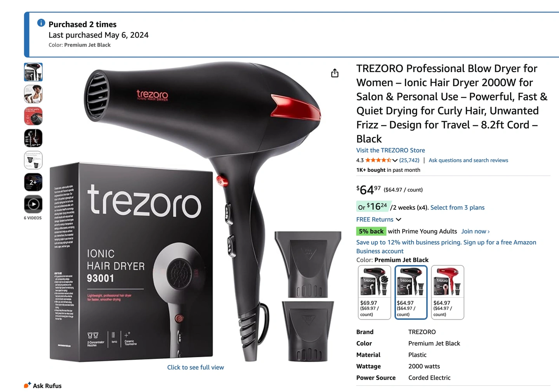Image resolution: width=559 pixels, height=392 pixels.
Task: View the concentrator nozzles thumbnail
Action: (x=33, y=160)
